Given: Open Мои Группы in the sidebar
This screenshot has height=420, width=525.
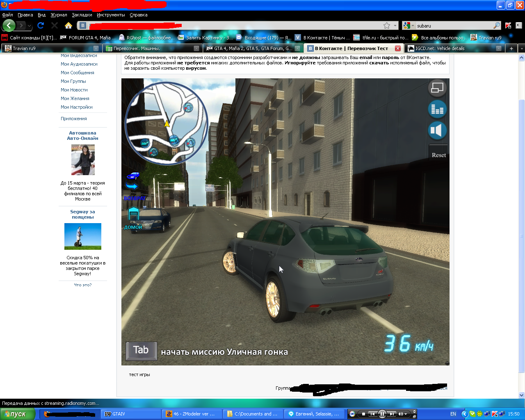Looking at the screenshot, I should tap(73, 81).
